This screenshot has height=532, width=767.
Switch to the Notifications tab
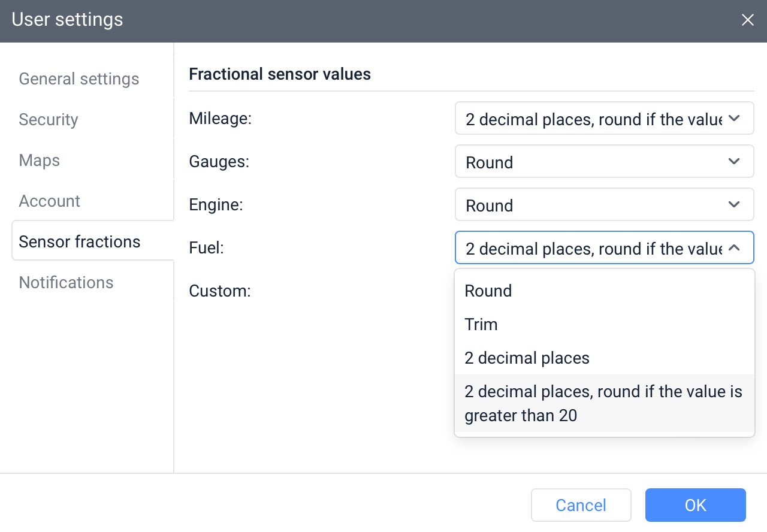point(66,282)
